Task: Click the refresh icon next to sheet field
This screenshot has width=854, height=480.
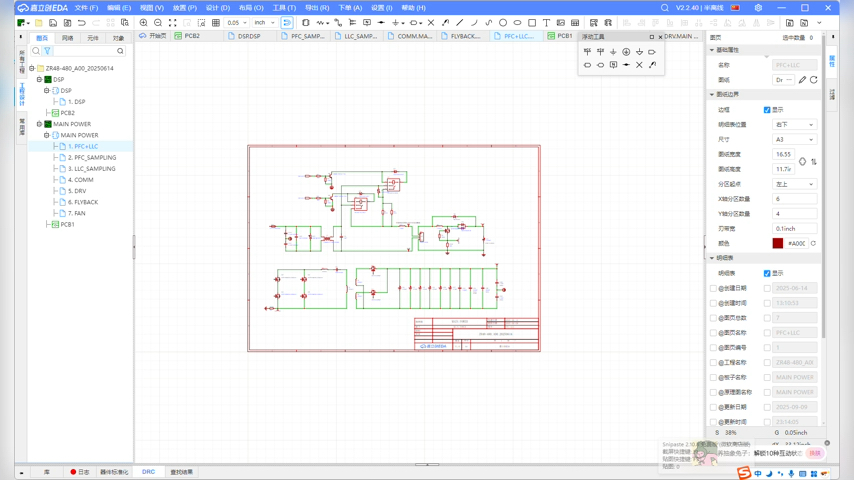Action: [814, 80]
